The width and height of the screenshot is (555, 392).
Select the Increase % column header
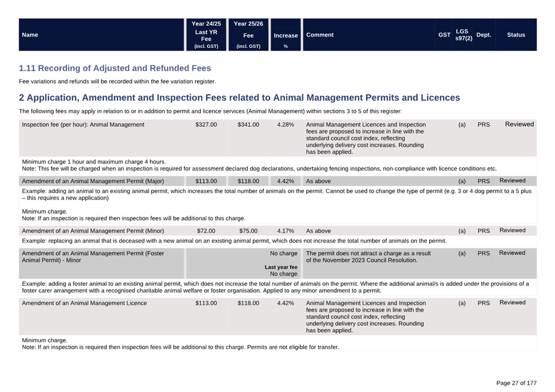tap(285, 36)
